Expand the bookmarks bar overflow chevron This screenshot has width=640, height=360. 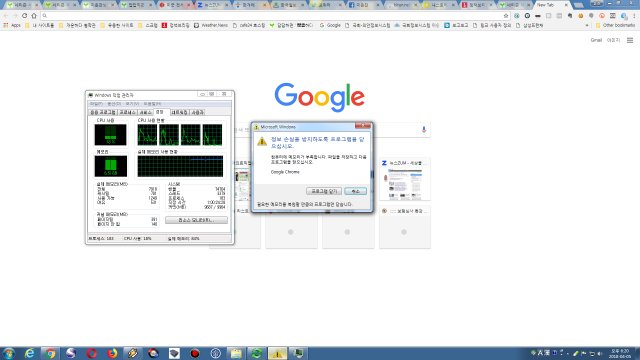click(587, 25)
